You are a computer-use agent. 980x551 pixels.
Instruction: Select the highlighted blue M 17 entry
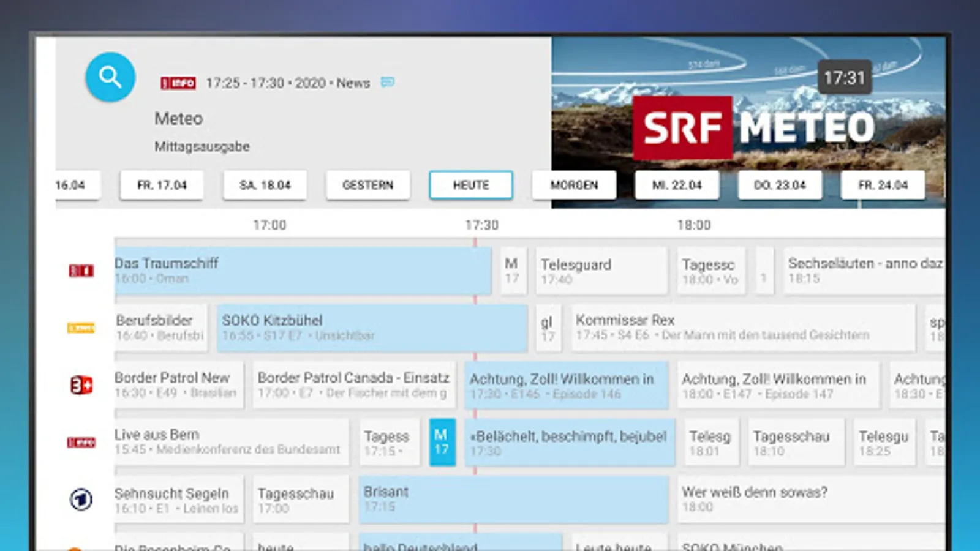(x=442, y=442)
